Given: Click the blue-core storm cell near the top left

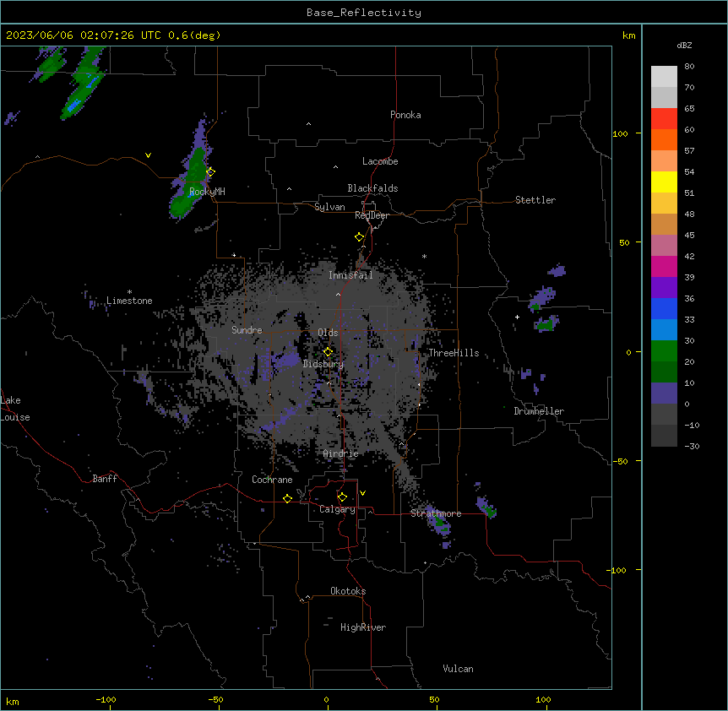Looking at the screenshot, I should [83, 85].
